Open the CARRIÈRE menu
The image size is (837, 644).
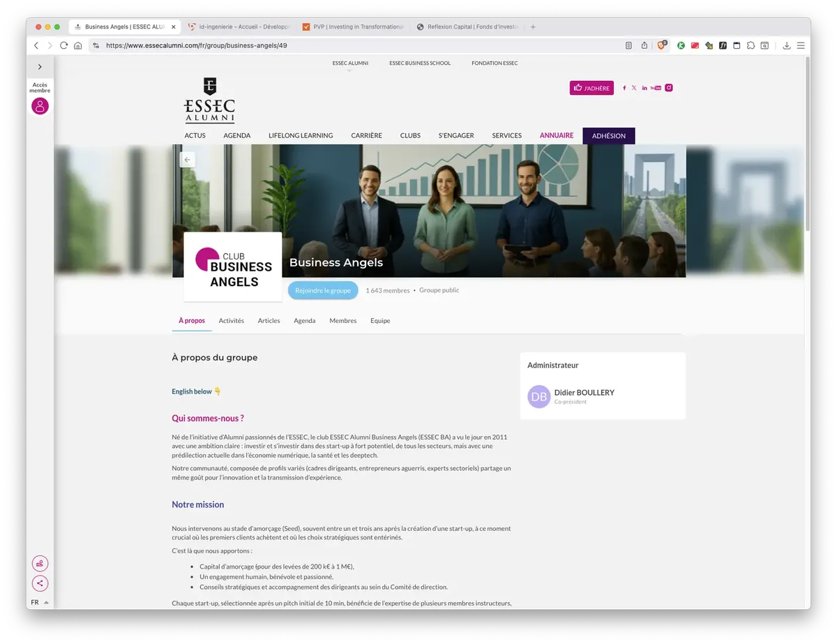[367, 135]
